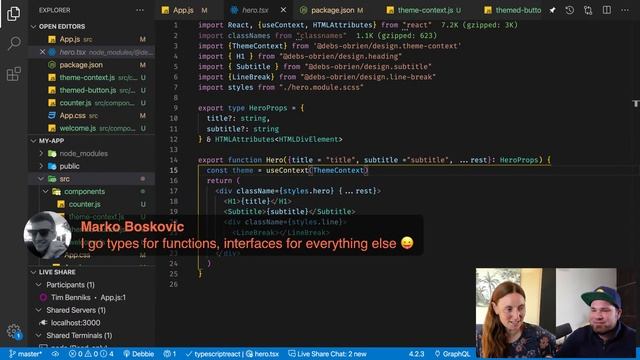Click the eye icon beside master branch
Image resolution: width=640 pixels, height=360 pixels.
55,354
